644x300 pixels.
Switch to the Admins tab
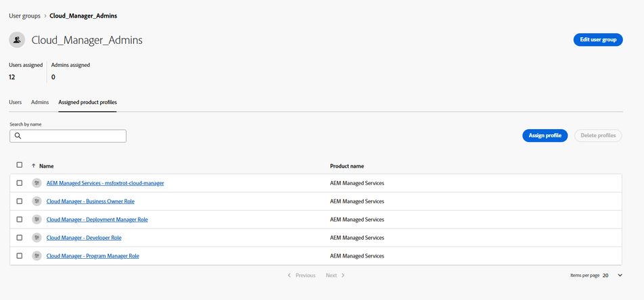coord(40,102)
